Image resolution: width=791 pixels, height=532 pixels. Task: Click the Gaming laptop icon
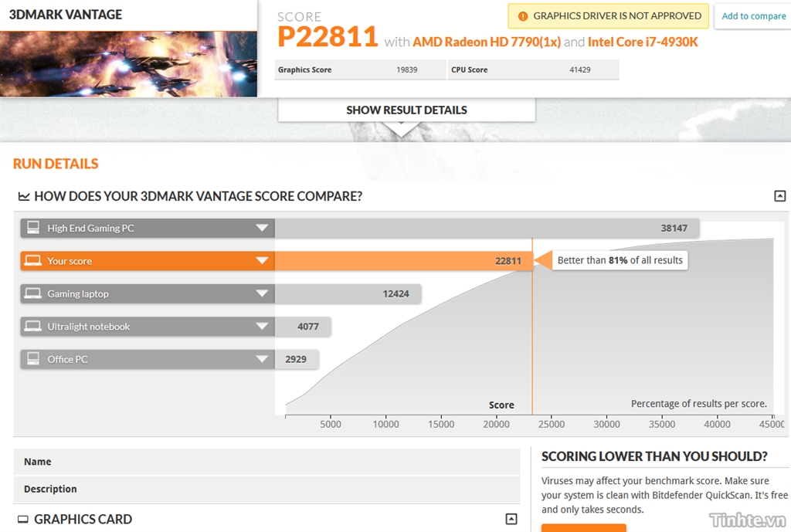pyautogui.click(x=33, y=293)
